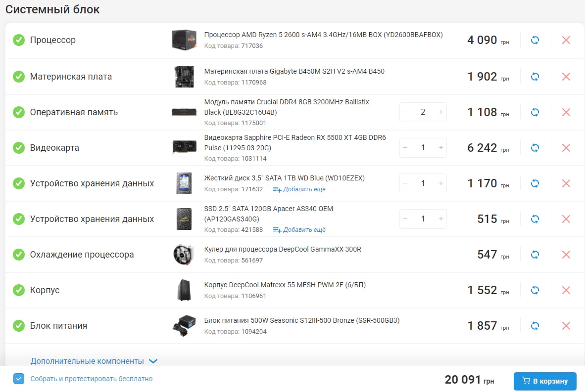Open DeepCool Matrexx 55 MESH product link
The width and height of the screenshot is (585, 392).
pos(285,285)
